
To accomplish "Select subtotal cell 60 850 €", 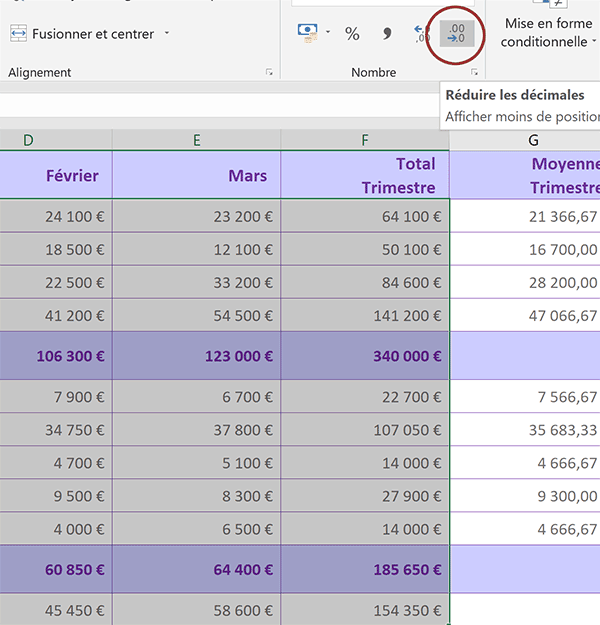I will click(x=56, y=569).
